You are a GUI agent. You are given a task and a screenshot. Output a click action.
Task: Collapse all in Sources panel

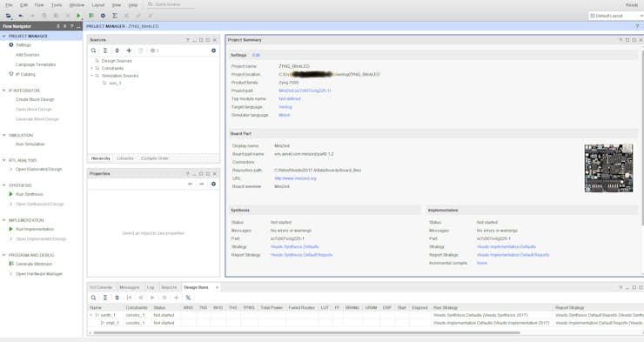105,50
